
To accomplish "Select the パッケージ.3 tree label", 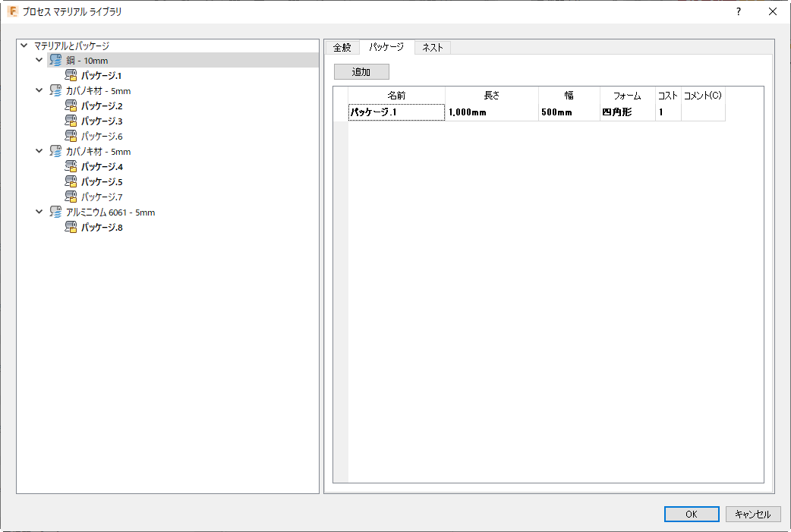I will coord(102,121).
